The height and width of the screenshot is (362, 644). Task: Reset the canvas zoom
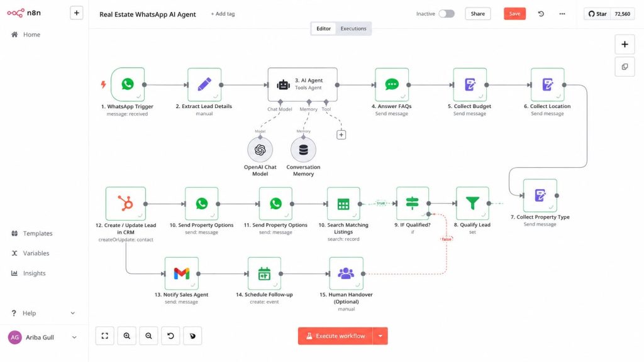pos(170,336)
